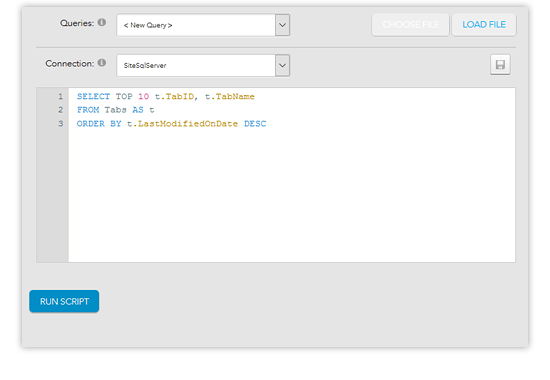
Task: Click the Connection label
Action: click(x=69, y=64)
